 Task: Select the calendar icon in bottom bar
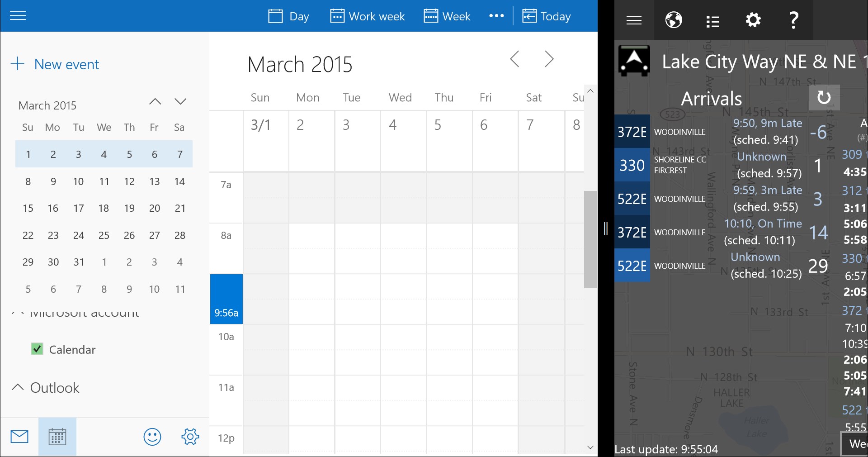57,437
